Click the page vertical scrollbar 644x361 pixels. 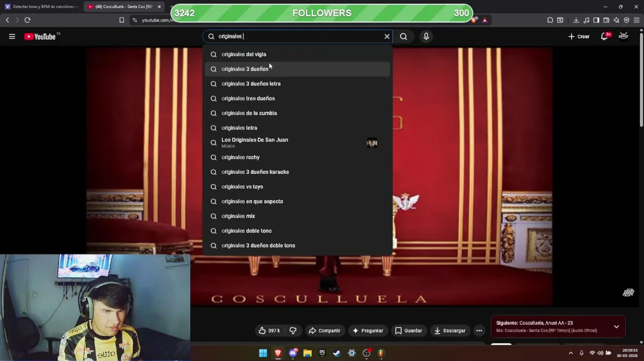click(641, 80)
